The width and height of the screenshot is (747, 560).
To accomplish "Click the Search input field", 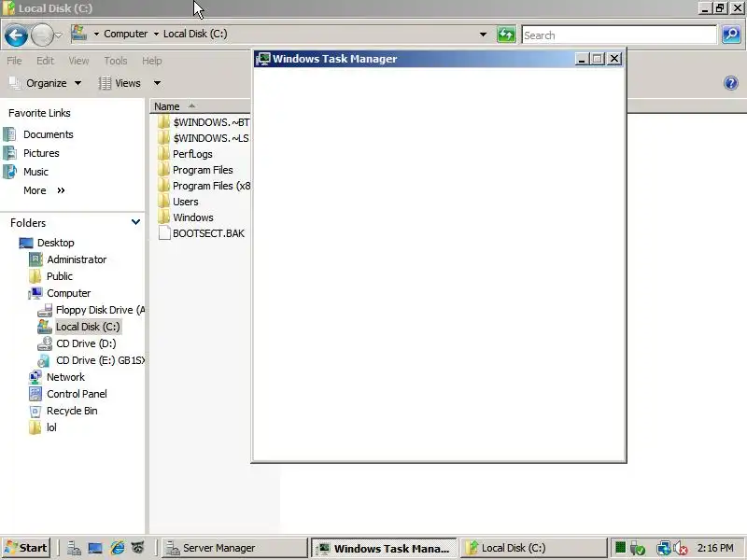I will [x=619, y=35].
